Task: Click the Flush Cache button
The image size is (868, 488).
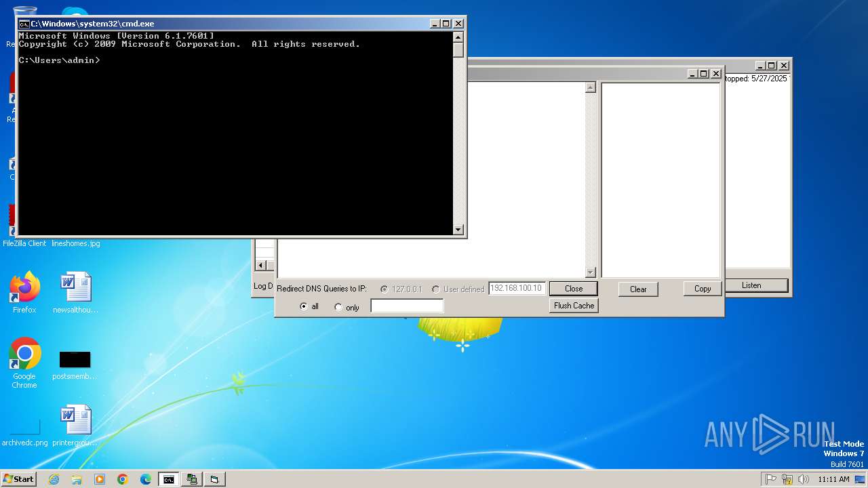Action: pos(574,306)
